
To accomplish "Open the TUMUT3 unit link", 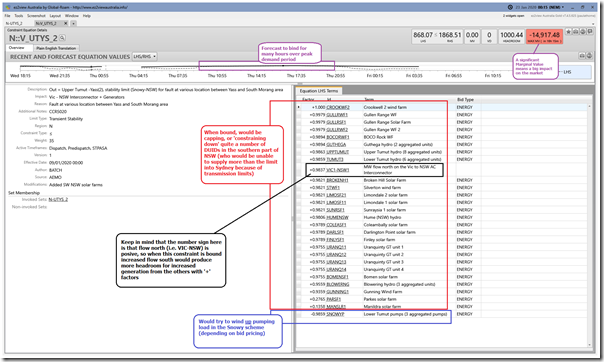I will pos(335,159).
